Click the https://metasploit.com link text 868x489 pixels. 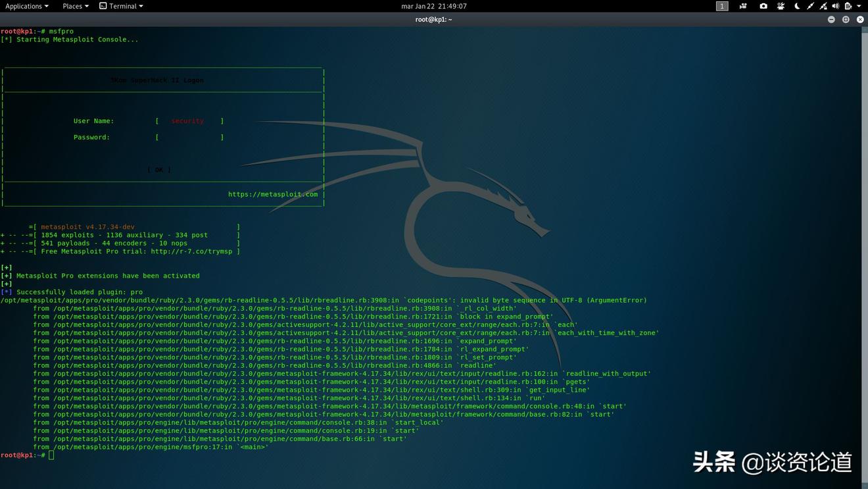pos(273,194)
